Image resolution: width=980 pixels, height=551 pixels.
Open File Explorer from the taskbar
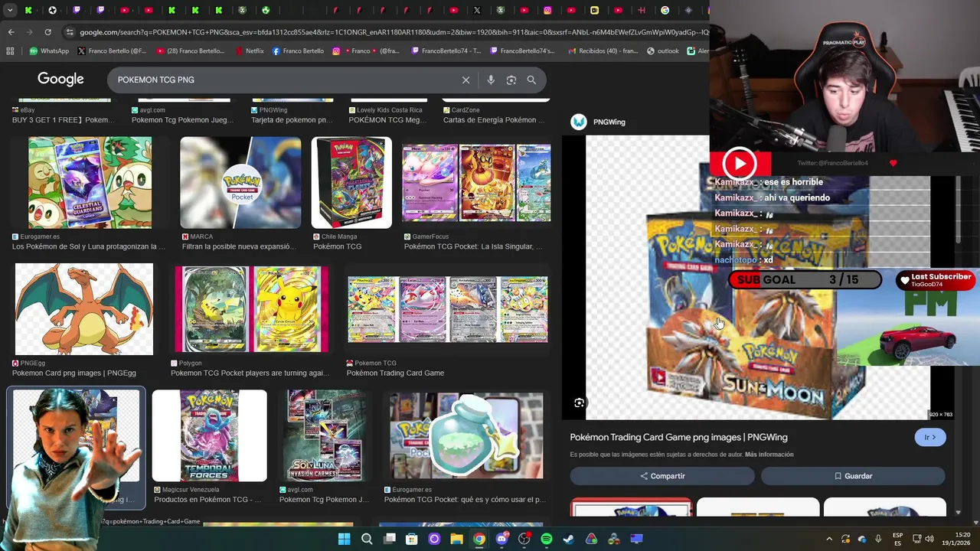[456, 540]
